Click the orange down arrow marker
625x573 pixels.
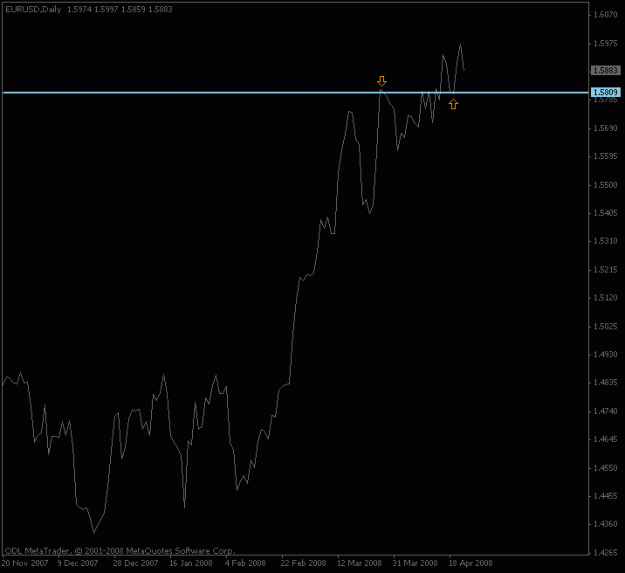[x=382, y=81]
